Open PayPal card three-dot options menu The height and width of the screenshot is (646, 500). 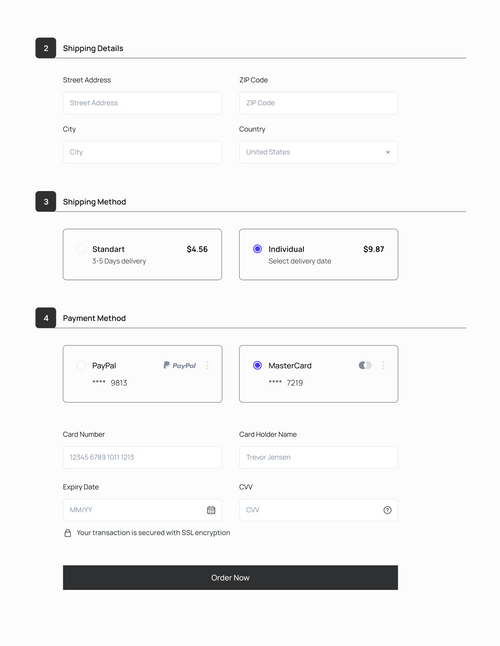click(207, 365)
